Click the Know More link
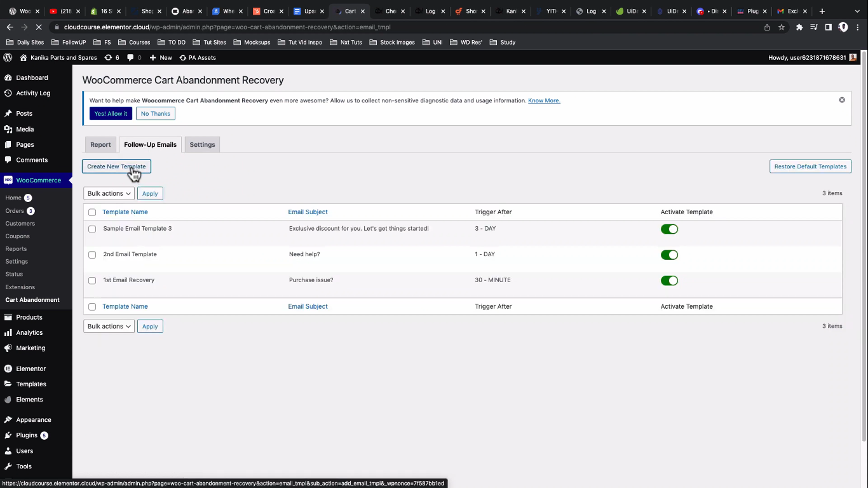This screenshot has width=868, height=488. 544,100
